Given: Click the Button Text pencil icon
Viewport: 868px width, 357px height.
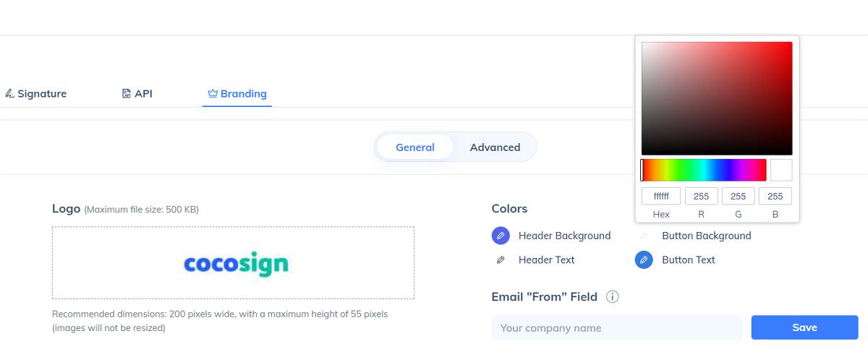Looking at the screenshot, I should coord(644,260).
